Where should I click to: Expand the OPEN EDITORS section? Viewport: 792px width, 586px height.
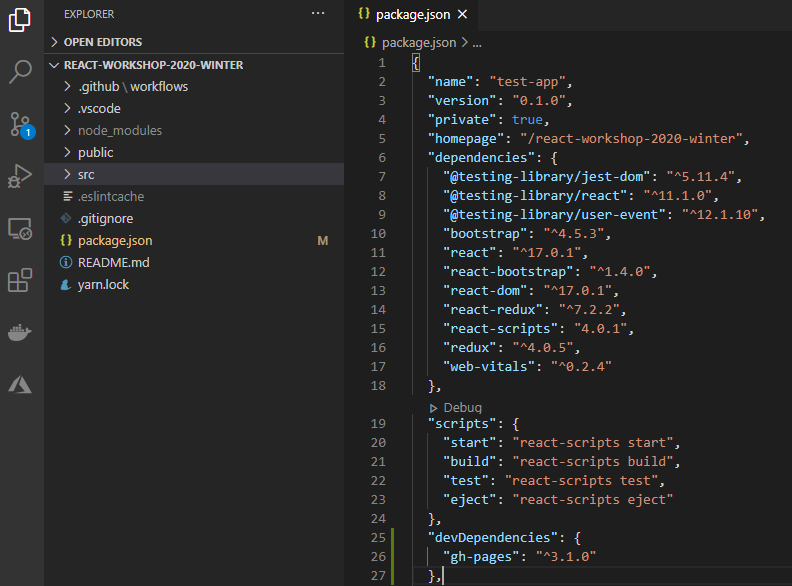click(x=194, y=42)
